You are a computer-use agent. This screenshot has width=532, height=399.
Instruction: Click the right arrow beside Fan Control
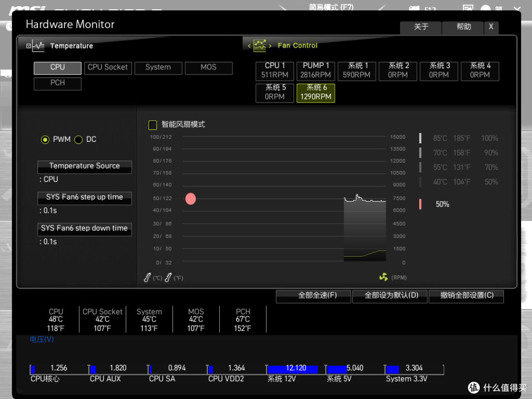pos(270,46)
